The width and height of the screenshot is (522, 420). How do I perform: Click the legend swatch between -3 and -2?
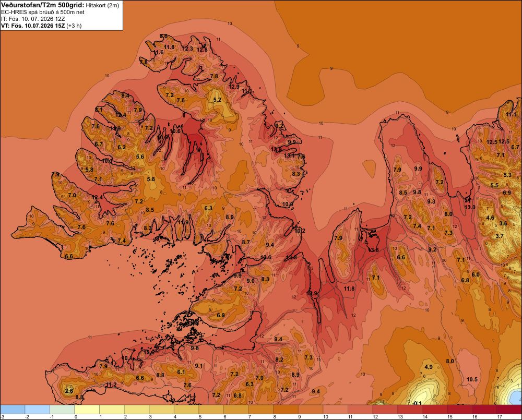tap(13, 410)
